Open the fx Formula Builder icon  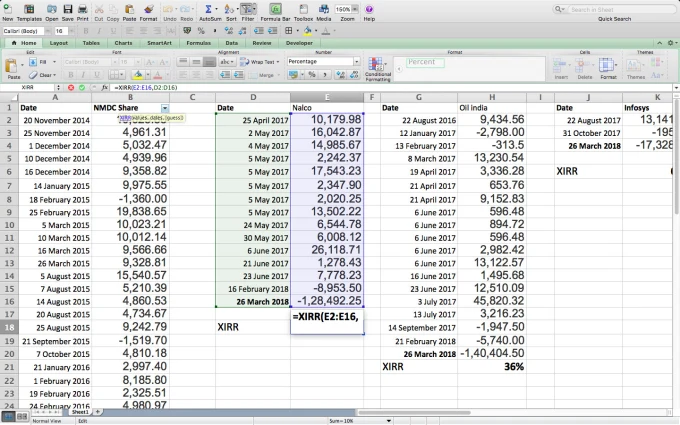(105, 88)
